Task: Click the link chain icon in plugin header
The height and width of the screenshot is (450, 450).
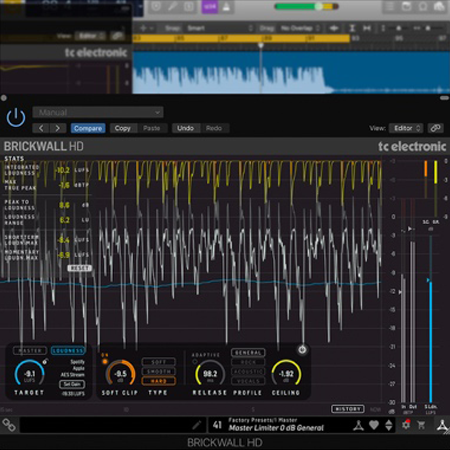Action: (435, 128)
